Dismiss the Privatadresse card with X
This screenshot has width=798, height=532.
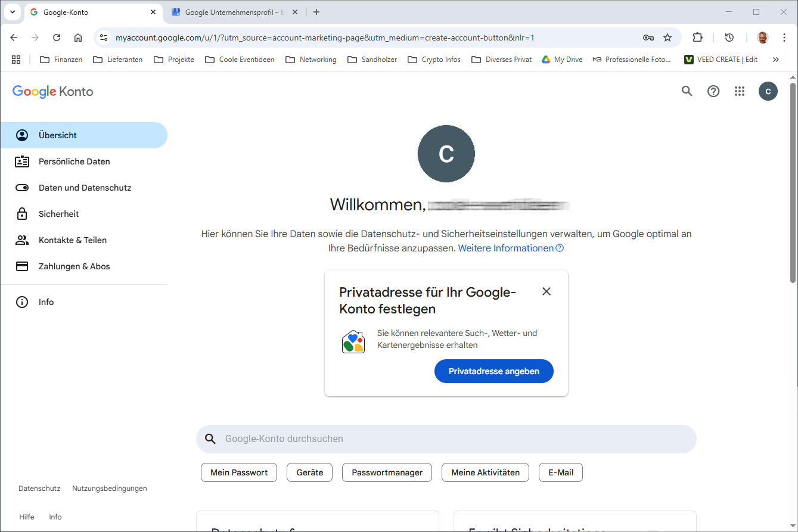point(547,291)
